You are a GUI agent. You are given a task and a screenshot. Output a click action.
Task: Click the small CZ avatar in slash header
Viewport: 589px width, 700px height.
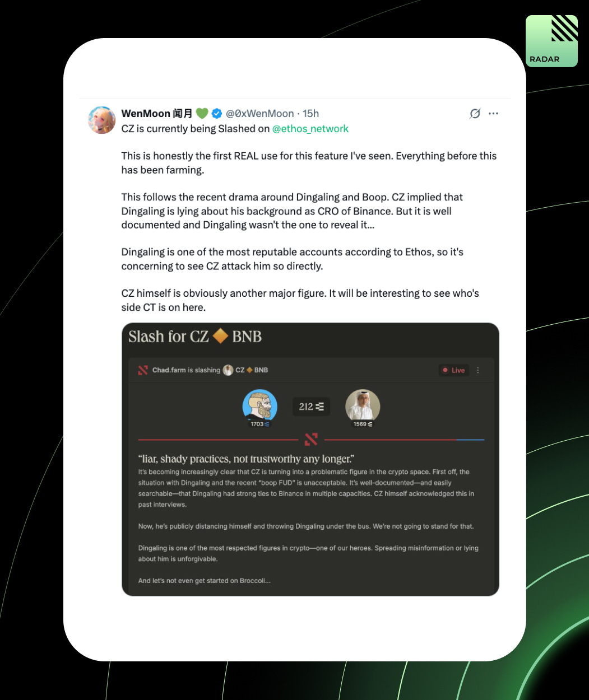pyautogui.click(x=228, y=370)
